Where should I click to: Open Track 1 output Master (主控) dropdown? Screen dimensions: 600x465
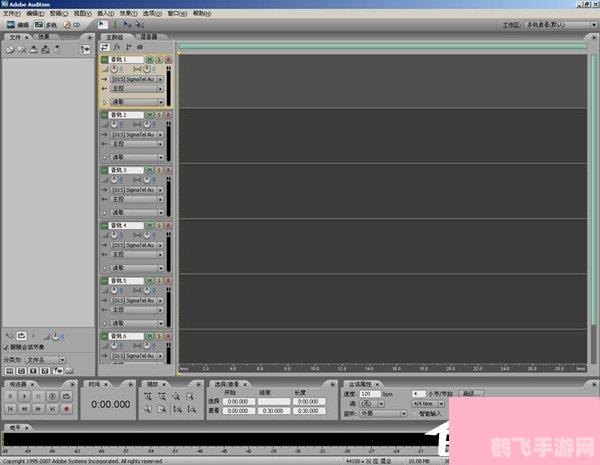point(137,89)
